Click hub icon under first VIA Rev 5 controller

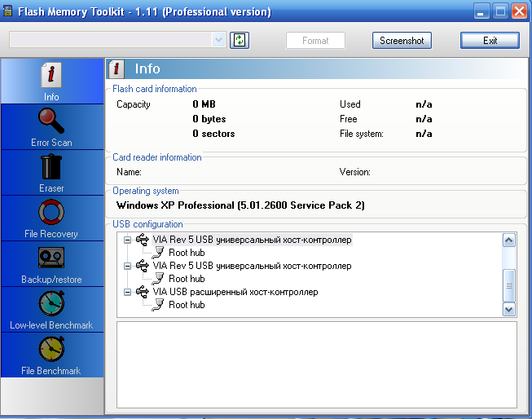click(158, 252)
